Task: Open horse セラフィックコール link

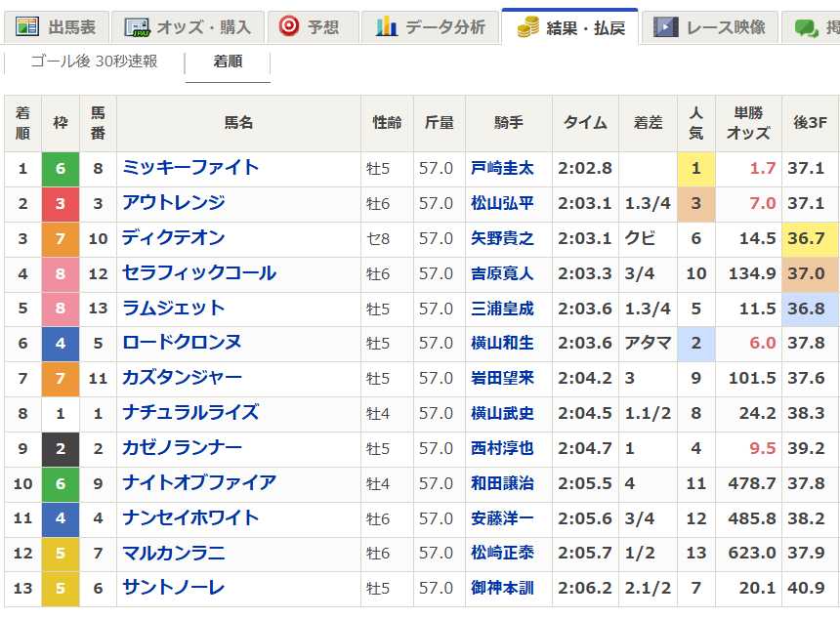Action: click(x=199, y=273)
